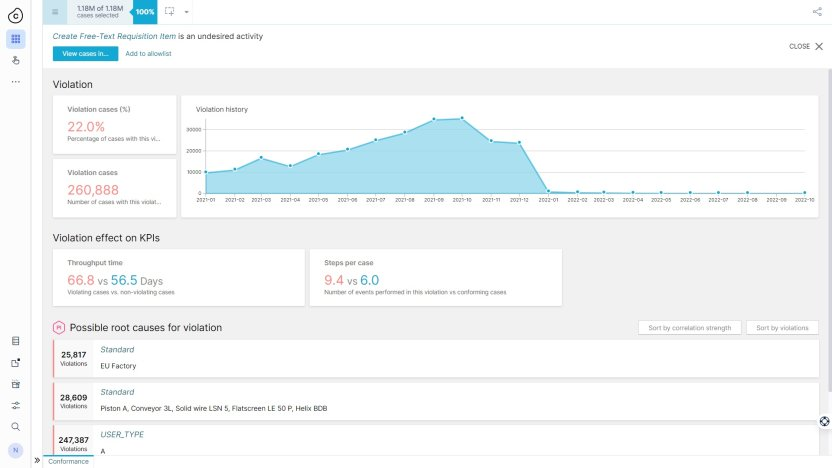Click the 260,888 violation cases value
The width and height of the screenshot is (832, 468).
pos(93,190)
